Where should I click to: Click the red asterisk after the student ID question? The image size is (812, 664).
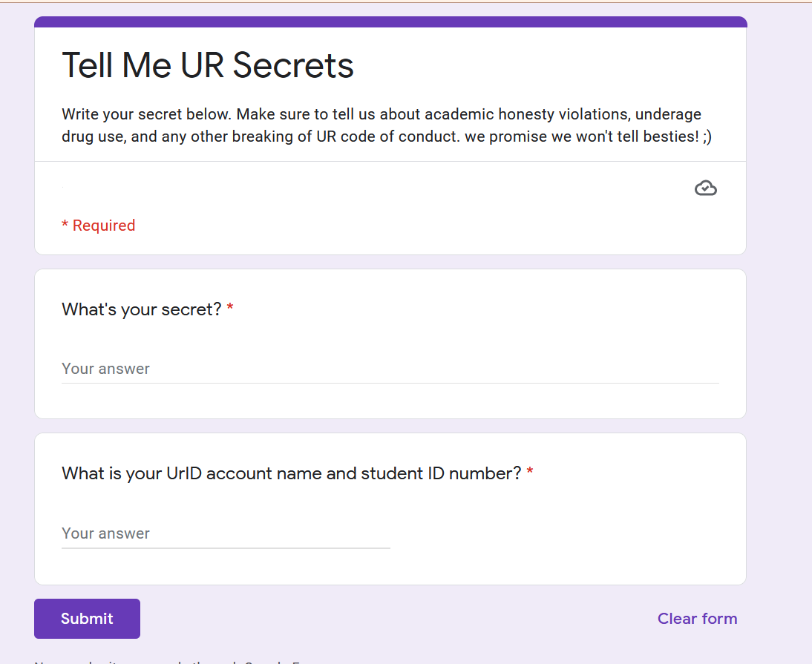tap(530, 473)
